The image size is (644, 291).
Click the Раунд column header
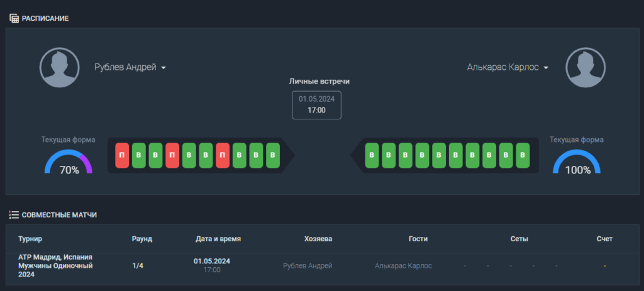coord(142,239)
